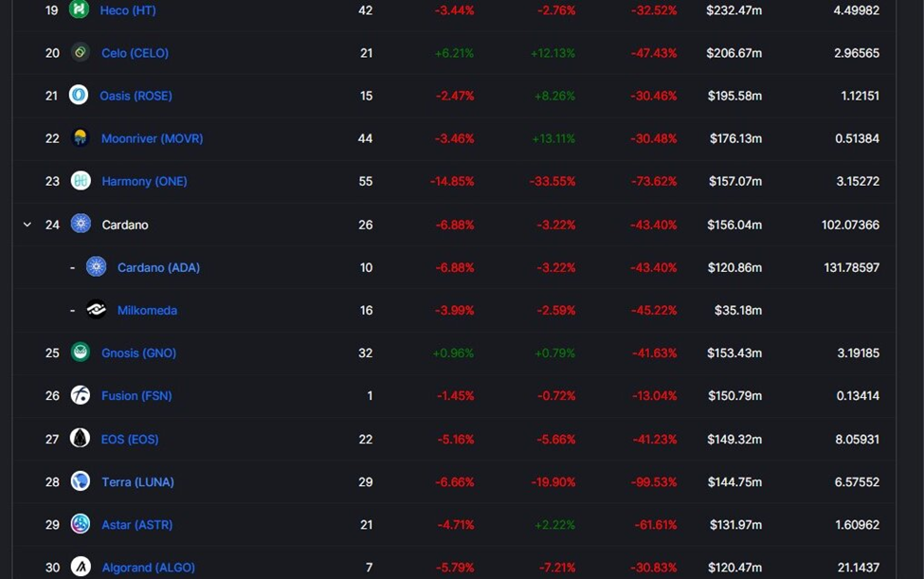Click the EOS logo icon

(x=81, y=438)
